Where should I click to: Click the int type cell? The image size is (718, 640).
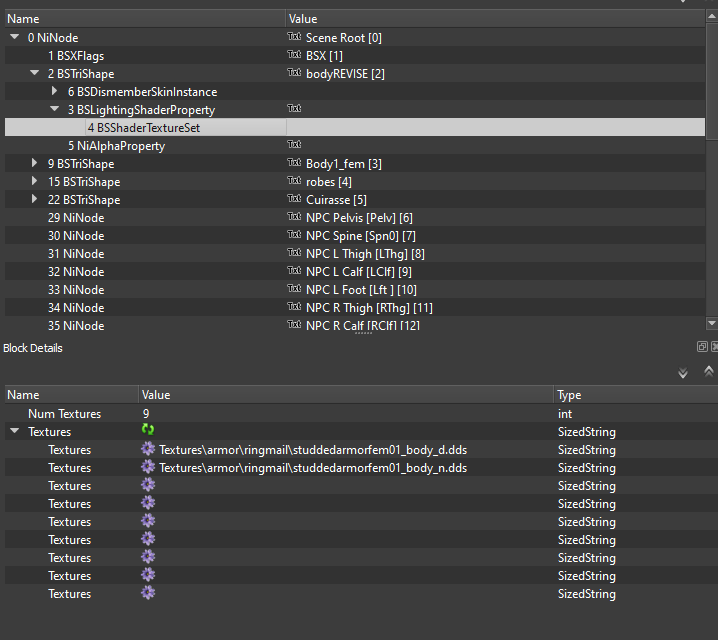click(565, 414)
